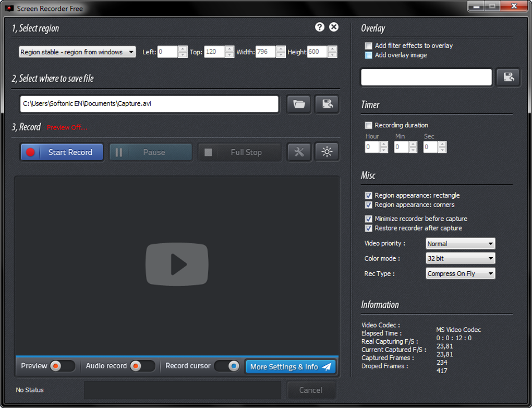Open the help question mark icon
The height and width of the screenshot is (408, 532).
point(320,27)
